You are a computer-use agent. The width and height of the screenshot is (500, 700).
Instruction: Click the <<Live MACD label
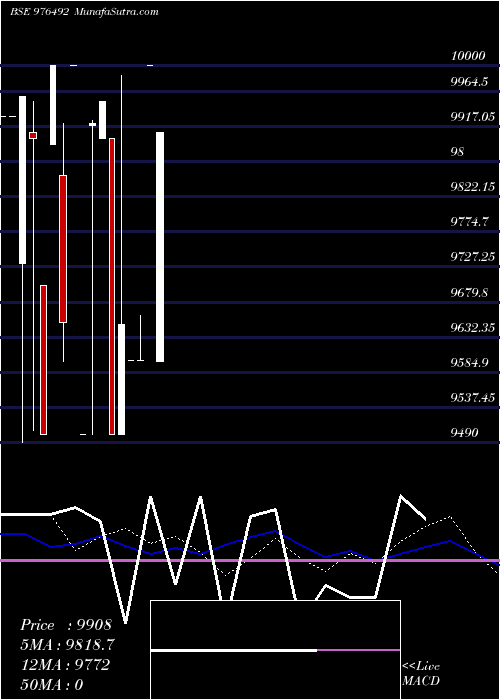click(x=421, y=674)
